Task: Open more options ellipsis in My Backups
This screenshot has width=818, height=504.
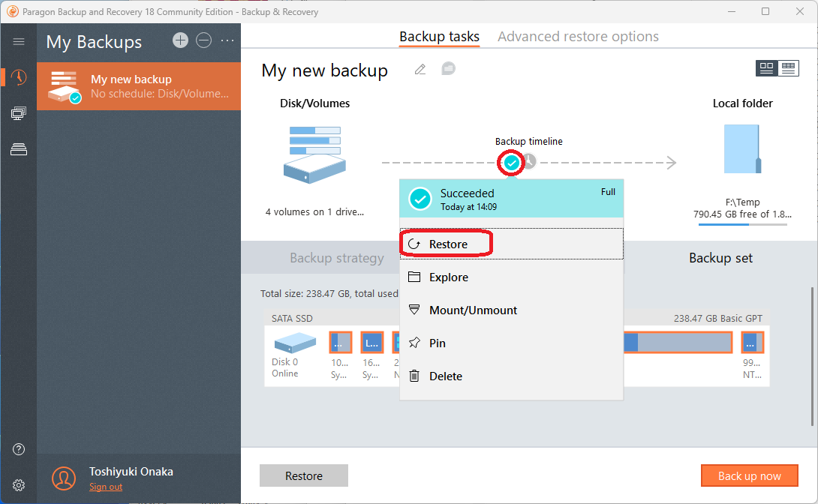Action: coord(227,40)
